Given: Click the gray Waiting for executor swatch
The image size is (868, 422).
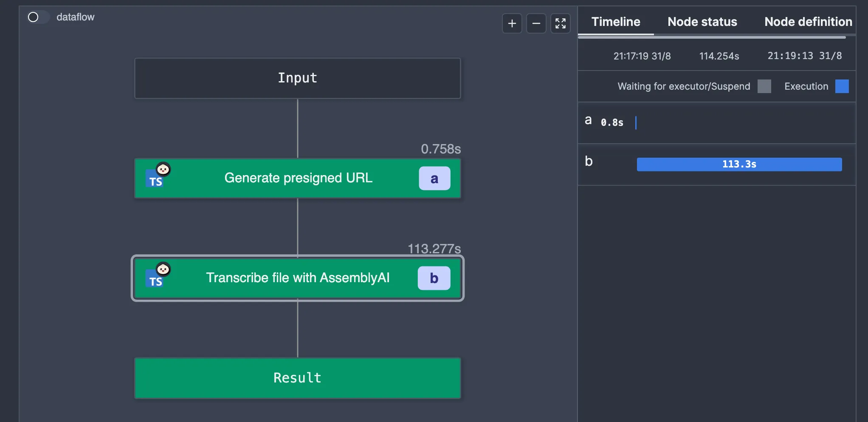Looking at the screenshot, I should point(764,86).
